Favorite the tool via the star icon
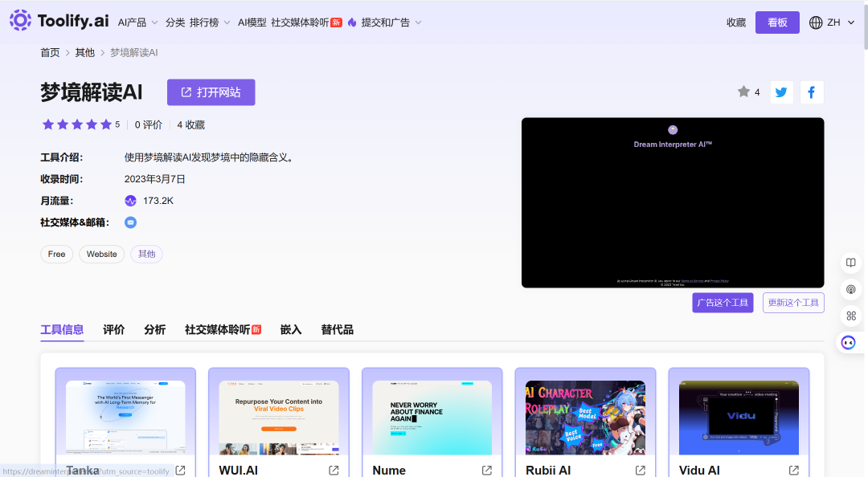Viewport: 868px width, 477px height. pyautogui.click(x=743, y=92)
